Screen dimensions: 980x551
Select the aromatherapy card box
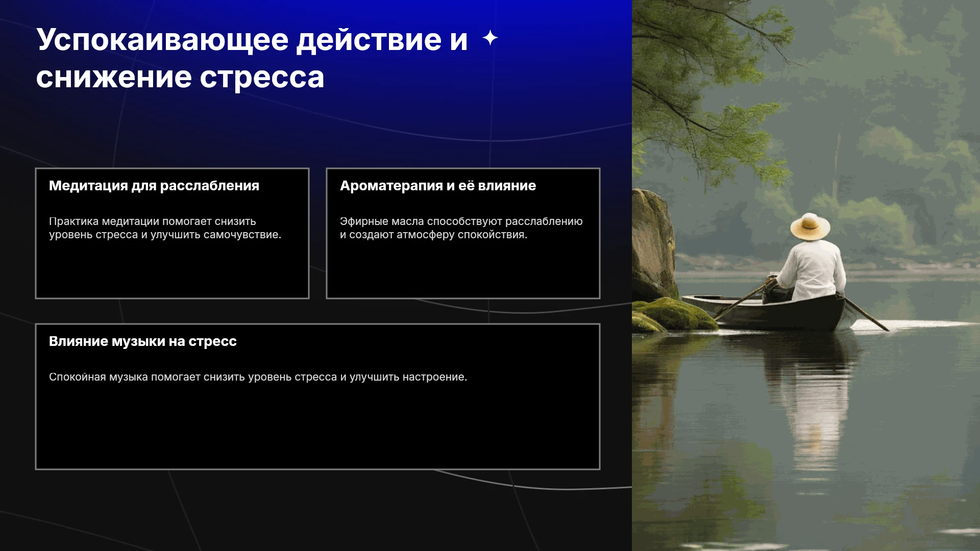[463, 233]
